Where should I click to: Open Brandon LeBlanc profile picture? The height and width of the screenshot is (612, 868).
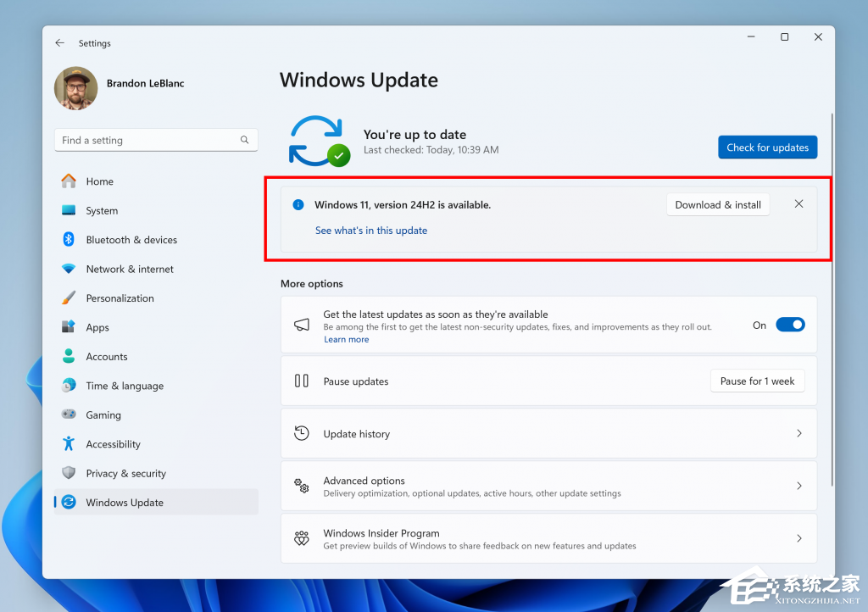pos(75,88)
